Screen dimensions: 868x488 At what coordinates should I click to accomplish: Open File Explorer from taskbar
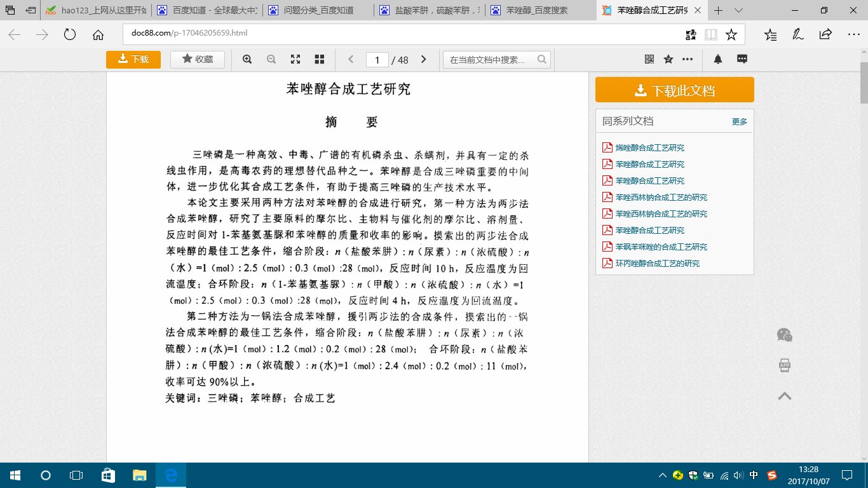pyautogui.click(x=139, y=475)
